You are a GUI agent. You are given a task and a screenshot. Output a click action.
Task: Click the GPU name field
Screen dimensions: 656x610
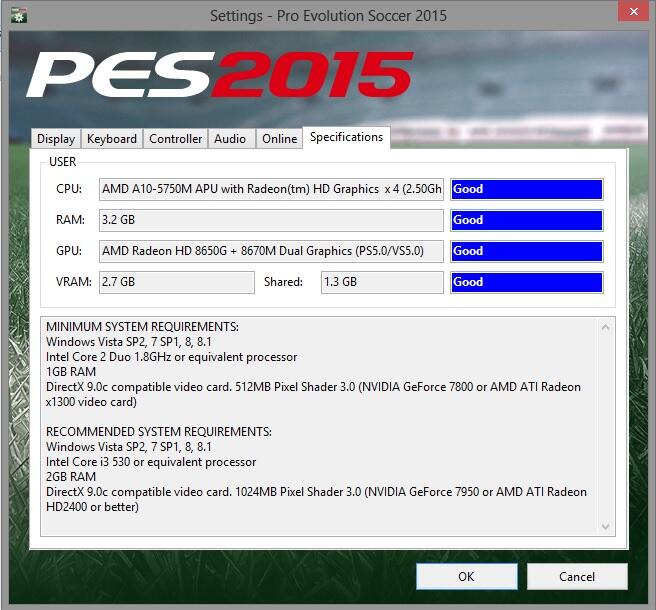point(271,251)
